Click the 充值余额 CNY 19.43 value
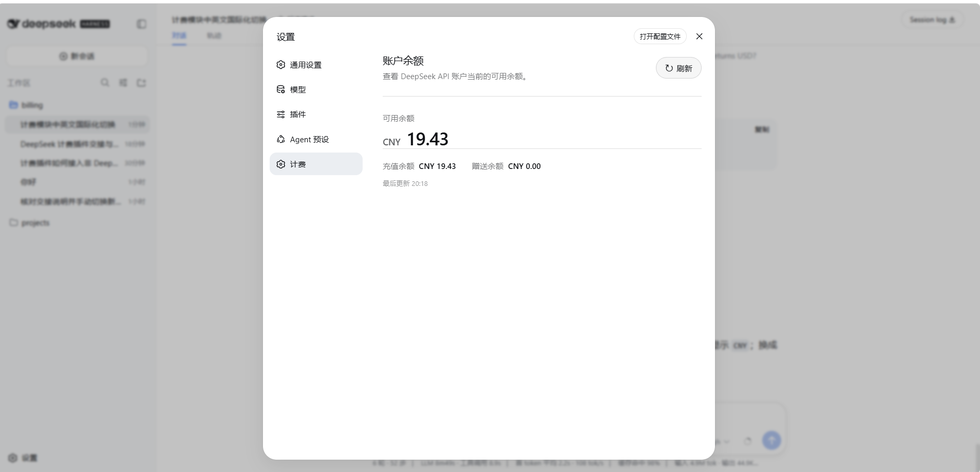Screen dimensions: 980x472 click(437, 166)
